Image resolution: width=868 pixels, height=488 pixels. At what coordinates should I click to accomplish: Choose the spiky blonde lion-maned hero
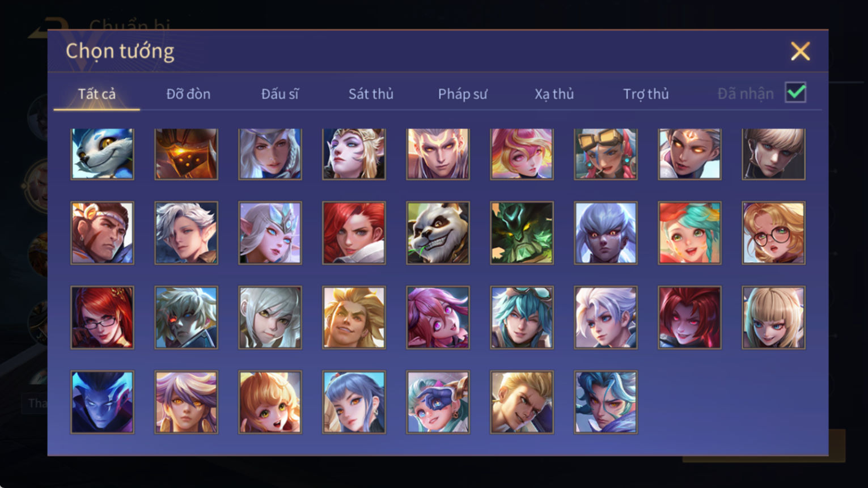[x=354, y=317]
